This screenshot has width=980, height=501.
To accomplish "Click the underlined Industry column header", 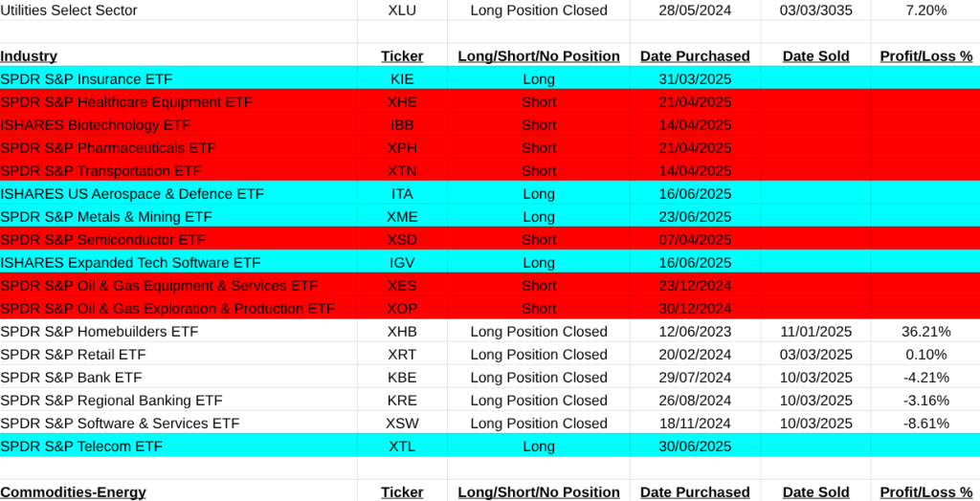I will [29, 56].
